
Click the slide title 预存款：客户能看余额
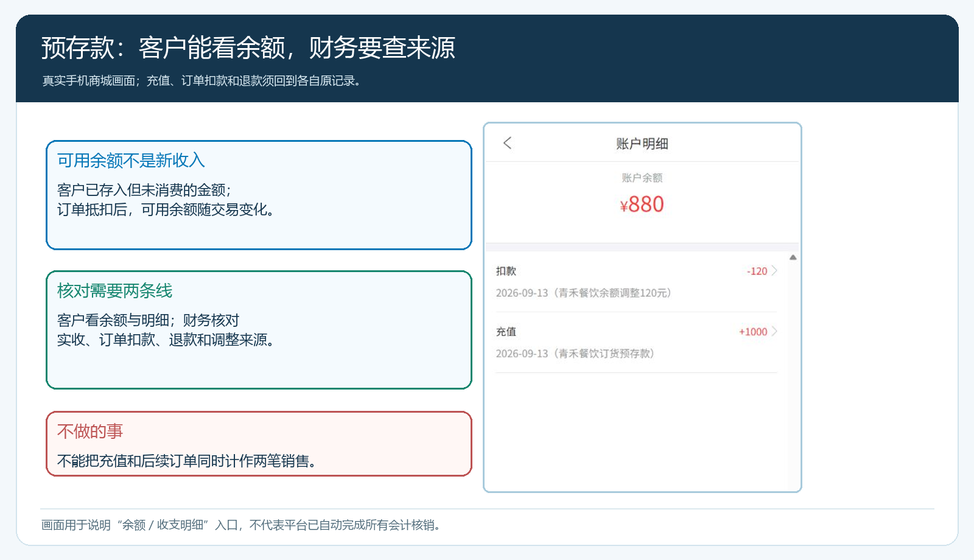point(248,47)
